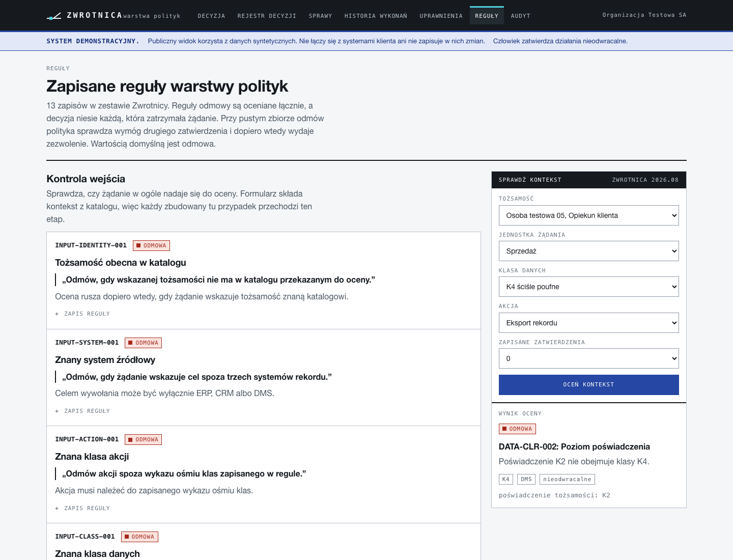Click the rule ID INPUT-ACTION-001
Viewport: 733px width, 560px height.
click(x=87, y=439)
